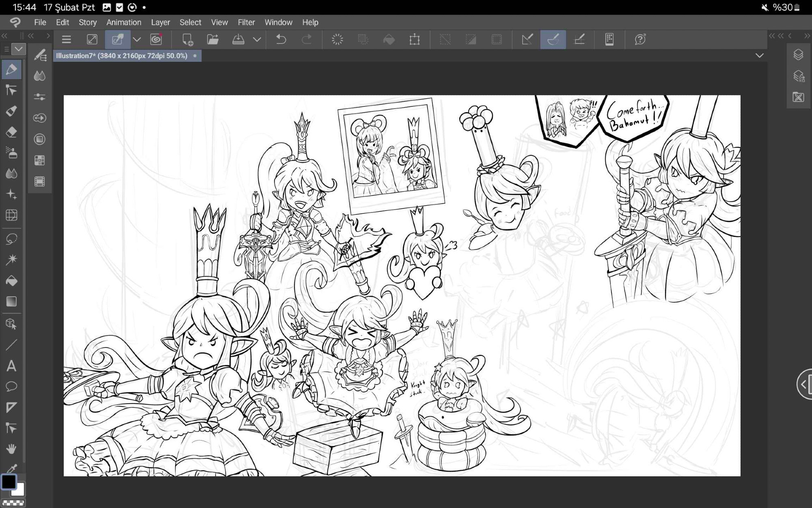Toggle Snap to Grid
The image size is (812, 508).
[579, 39]
